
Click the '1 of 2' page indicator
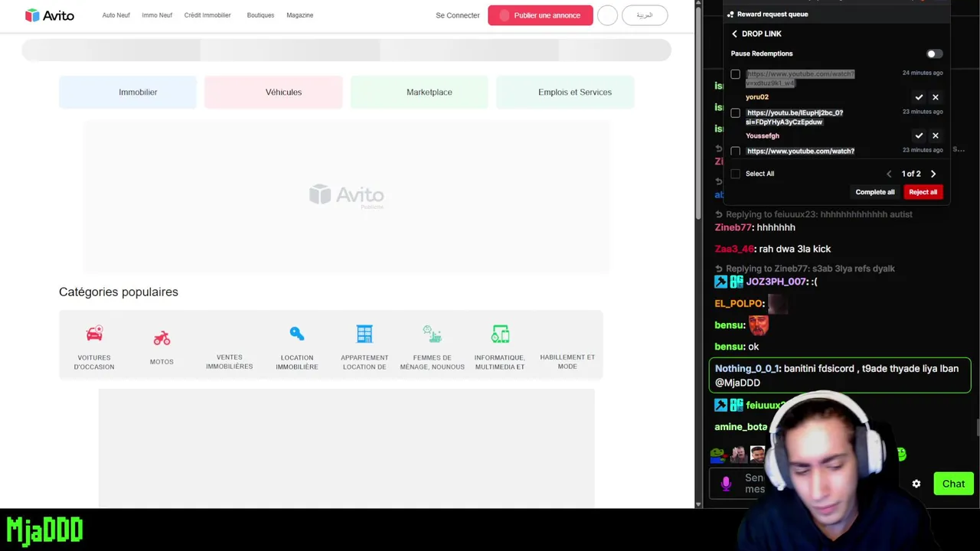point(910,174)
